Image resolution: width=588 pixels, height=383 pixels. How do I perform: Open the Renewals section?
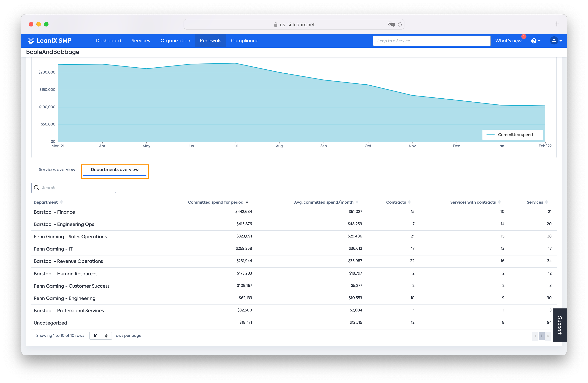click(210, 40)
